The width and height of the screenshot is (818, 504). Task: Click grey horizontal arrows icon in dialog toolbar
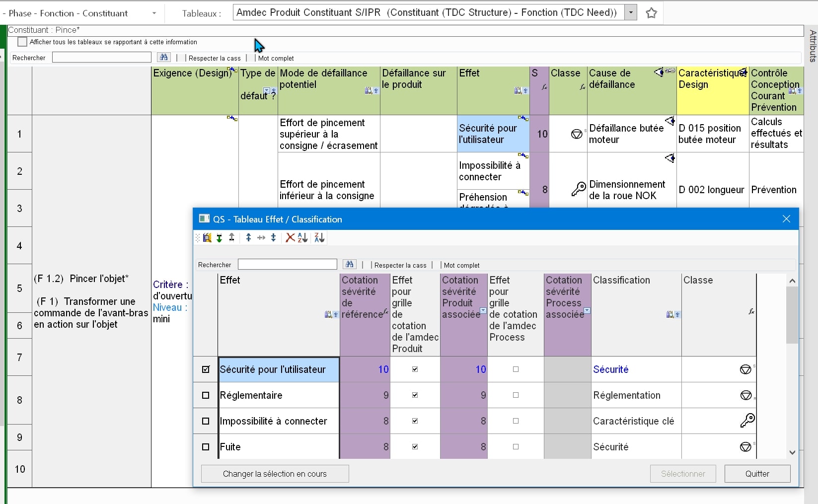click(x=261, y=238)
